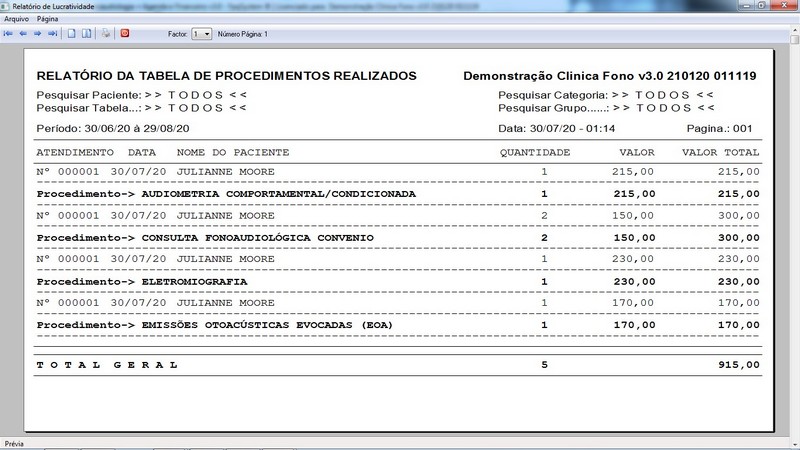This screenshot has width=800, height=450.
Task: Go to the previous page arrow
Action: [23, 34]
